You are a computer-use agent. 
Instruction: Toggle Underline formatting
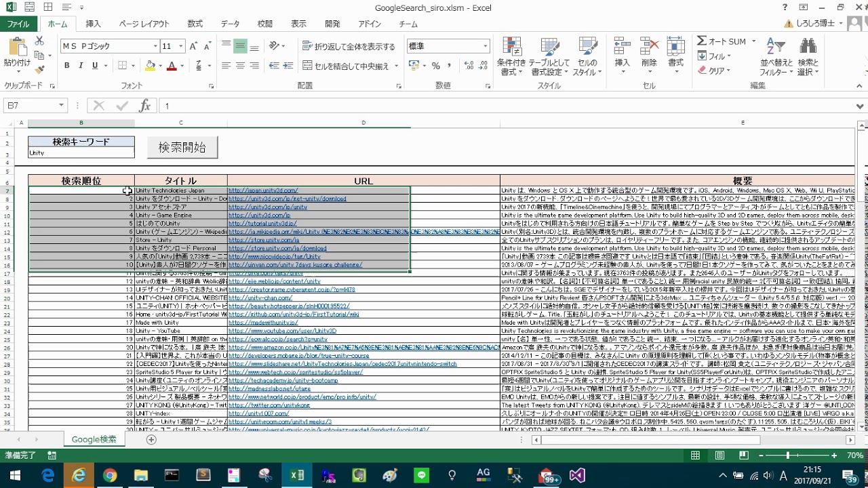(x=94, y=66)
